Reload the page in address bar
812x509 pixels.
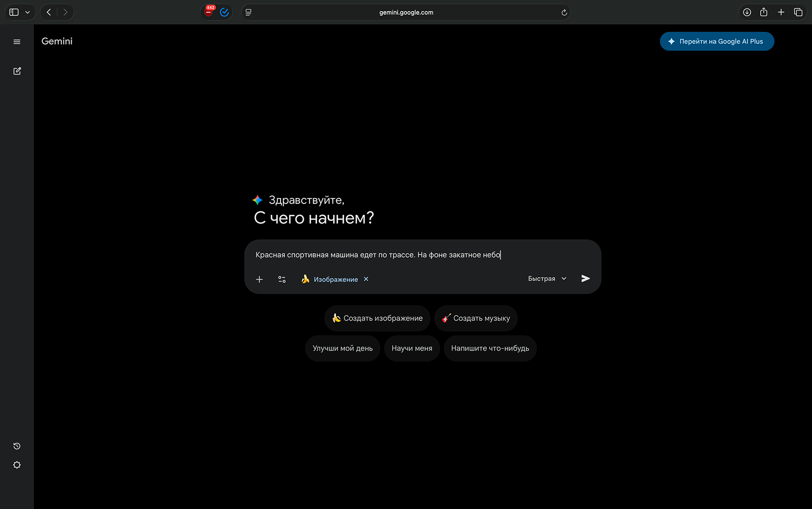(564, 13)
